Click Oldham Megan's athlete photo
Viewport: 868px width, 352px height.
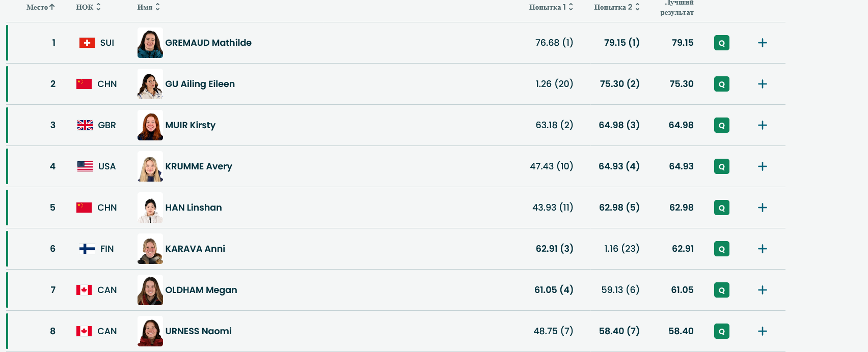(x=150, y=290)
